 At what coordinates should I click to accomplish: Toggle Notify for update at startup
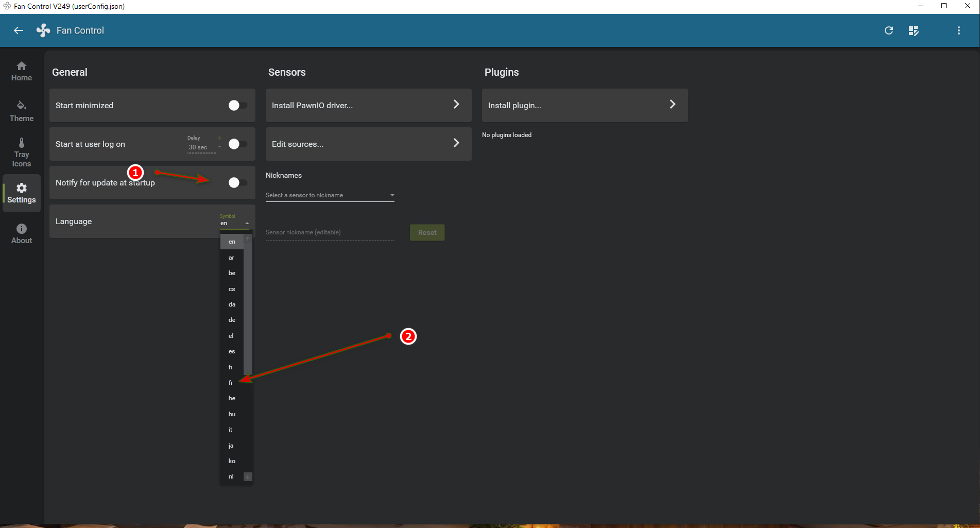237,183
